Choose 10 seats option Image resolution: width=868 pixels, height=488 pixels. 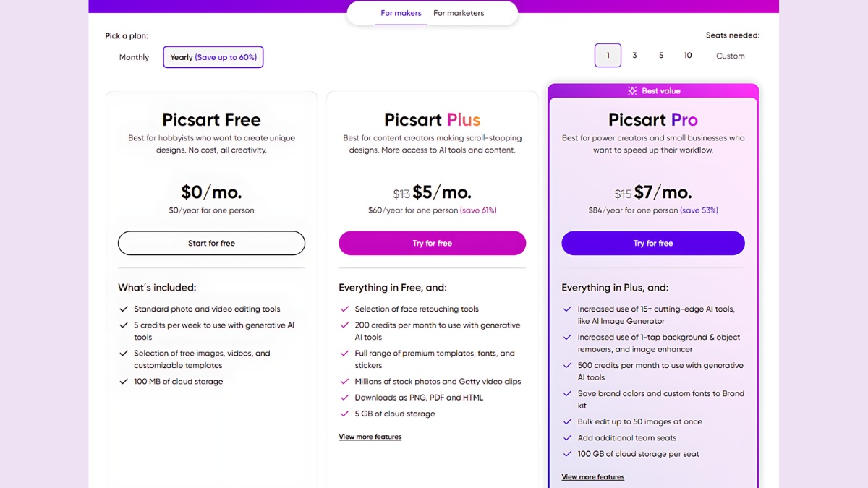[688, 56]
